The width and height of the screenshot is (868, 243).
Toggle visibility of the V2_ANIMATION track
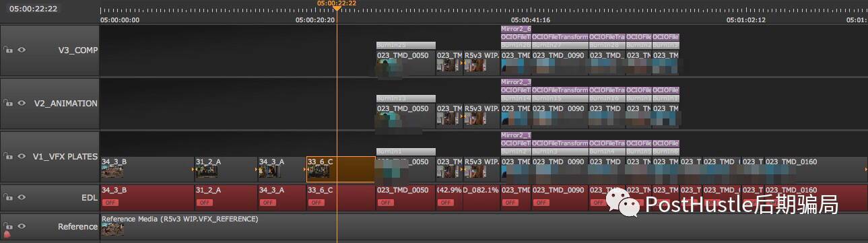(x=22, y=103)
